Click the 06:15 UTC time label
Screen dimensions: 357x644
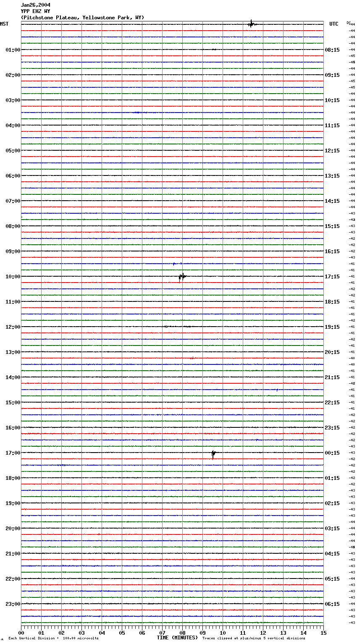[332, 604]
